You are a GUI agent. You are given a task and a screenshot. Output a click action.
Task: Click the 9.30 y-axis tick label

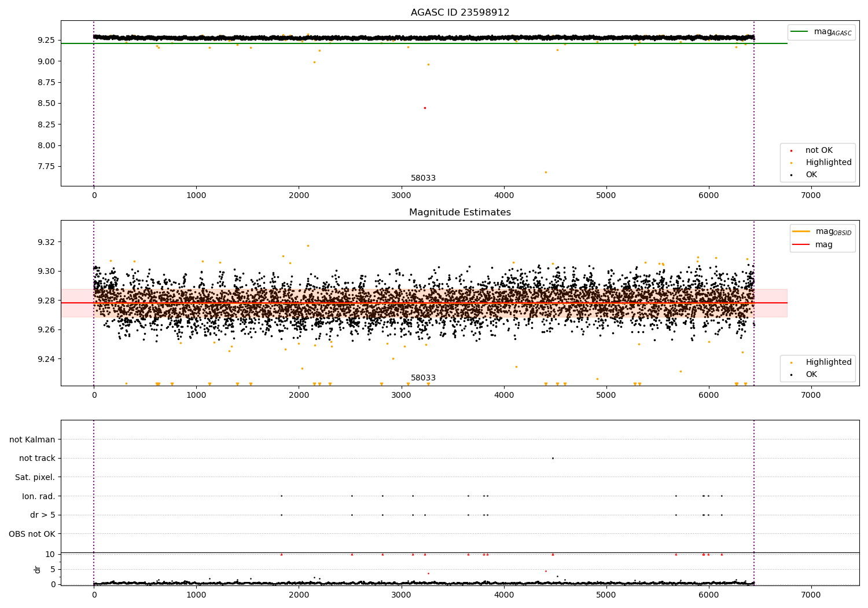click(46, 271)
